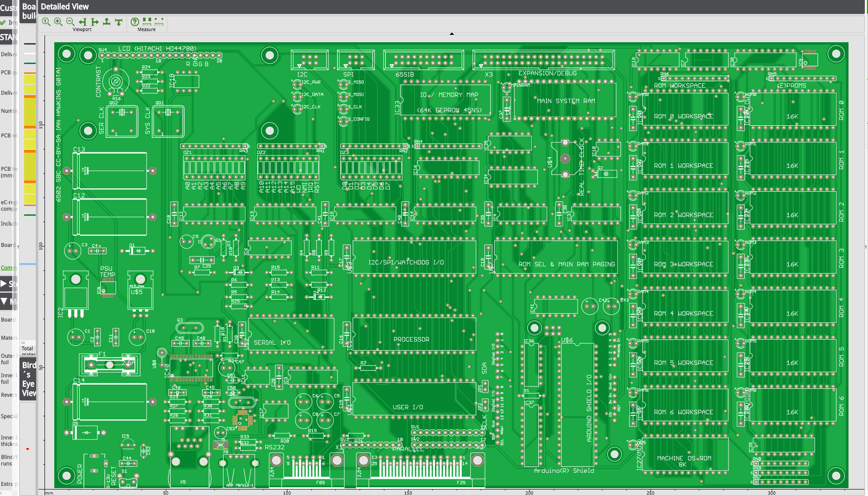Zoom in on the board view
Screen dimensions: 868x496
(x=58, y=22)
